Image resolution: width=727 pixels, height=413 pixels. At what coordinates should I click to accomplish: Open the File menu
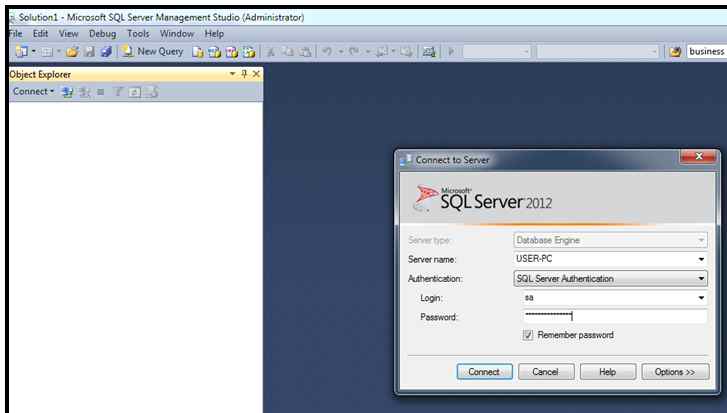tap(15, 34)
